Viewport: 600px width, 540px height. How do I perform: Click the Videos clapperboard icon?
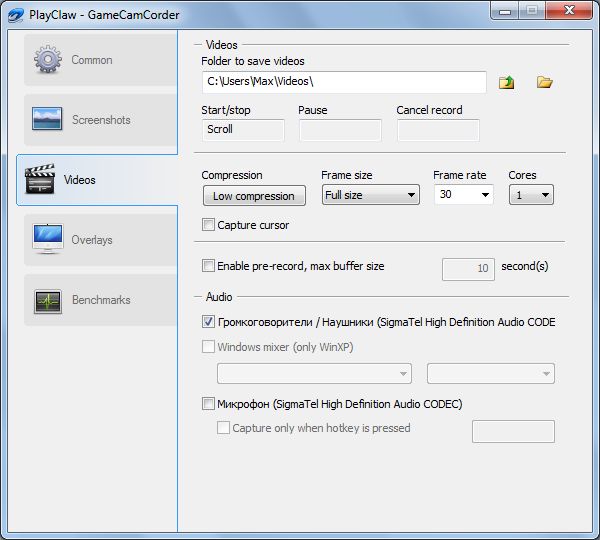(x=40, y=179)
